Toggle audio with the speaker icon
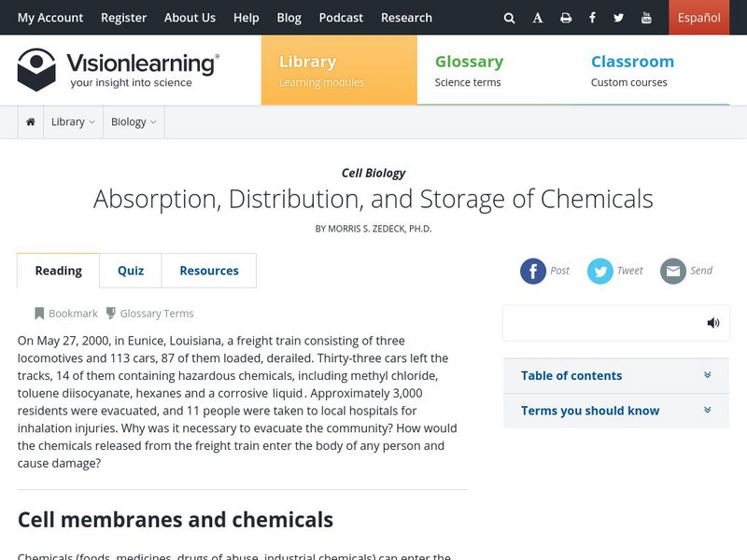Image resolution: width=747 pixels, height=560 pixels. tap(713, 323)
